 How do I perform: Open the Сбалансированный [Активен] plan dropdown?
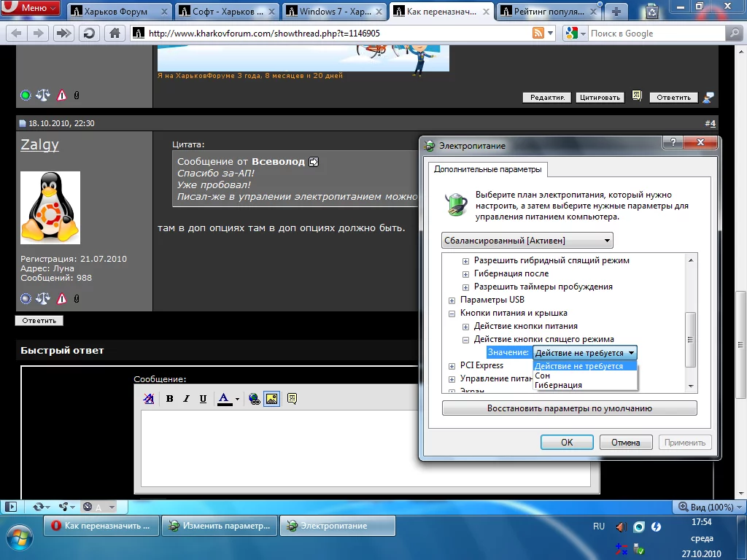tap(527, 241)
